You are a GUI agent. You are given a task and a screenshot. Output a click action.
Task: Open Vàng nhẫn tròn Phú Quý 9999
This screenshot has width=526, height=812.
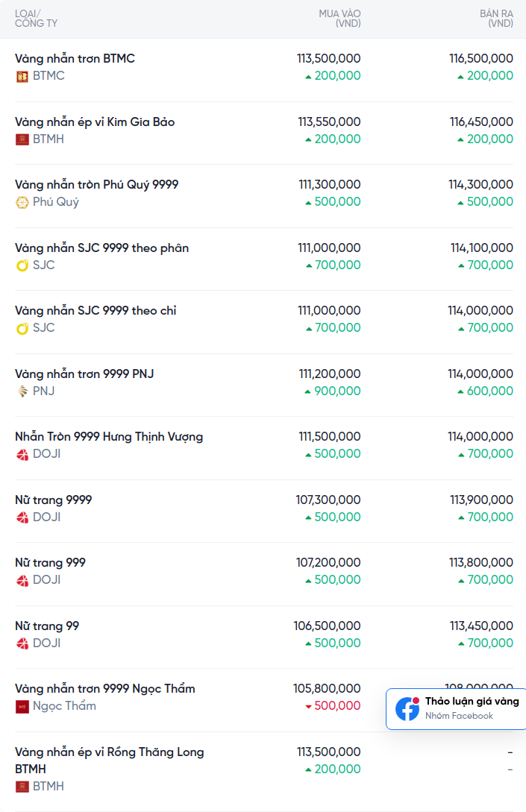click(x=96, y=184)
